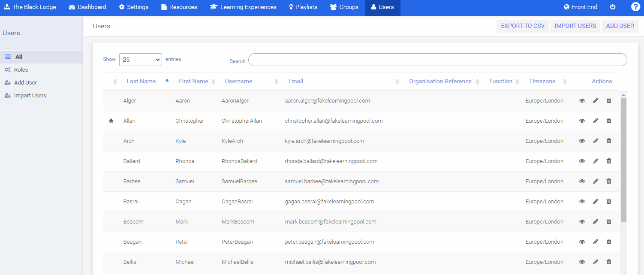Open the Learning Experiences menu
The image size is (644, 275).
tap(243, 7)
